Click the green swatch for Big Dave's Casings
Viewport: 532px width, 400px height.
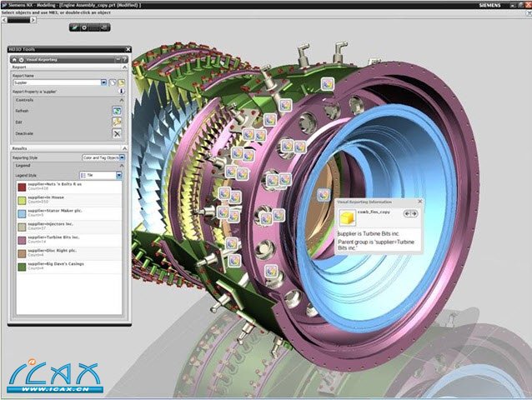22,267
